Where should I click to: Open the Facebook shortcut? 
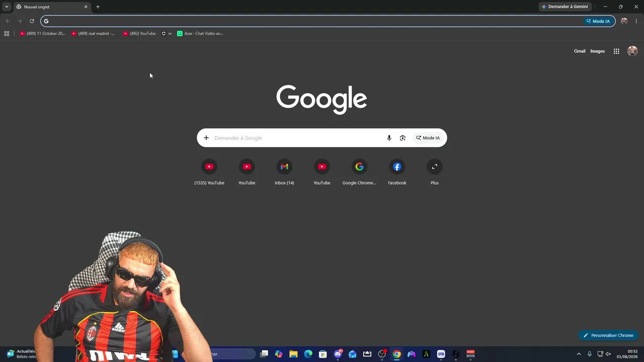point(397,172)
